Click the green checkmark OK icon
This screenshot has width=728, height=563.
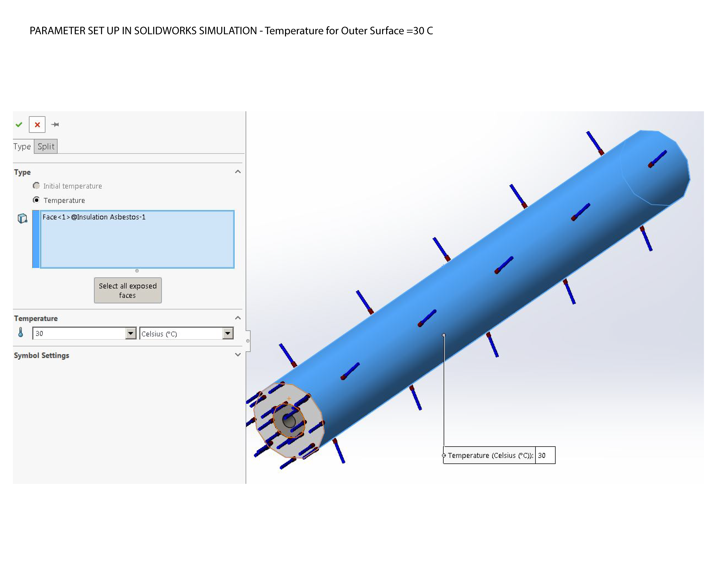tap(19, 124)
